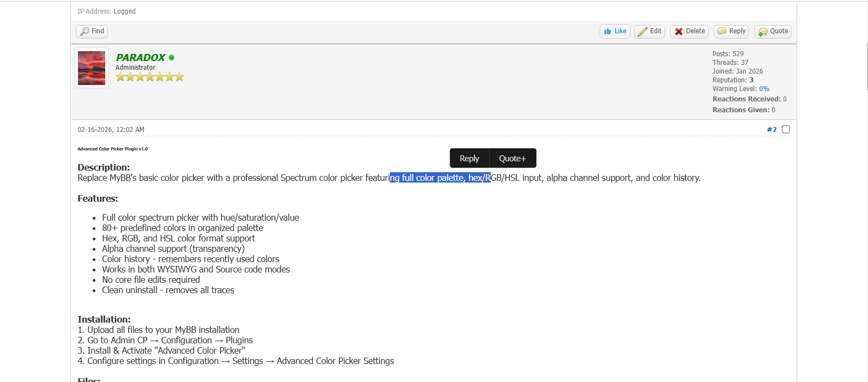Open the #2 post permalink
This screenshot has width=868, height=382.
pyautogui.click(x=771, y=130)
